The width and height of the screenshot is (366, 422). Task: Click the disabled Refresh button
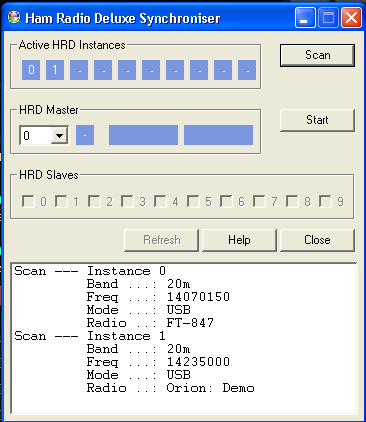[162, 240]
